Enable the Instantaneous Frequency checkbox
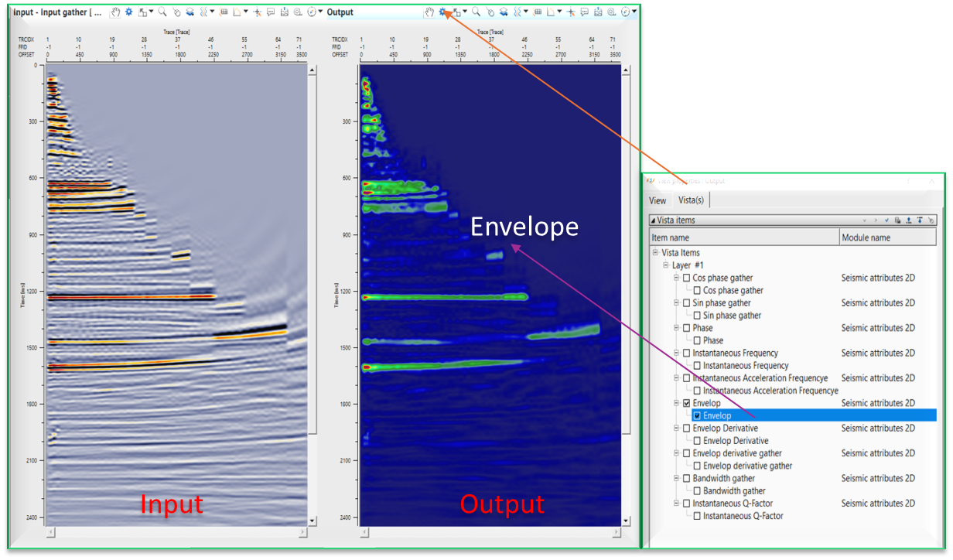The image size is (953, 560). pos(686,353)
